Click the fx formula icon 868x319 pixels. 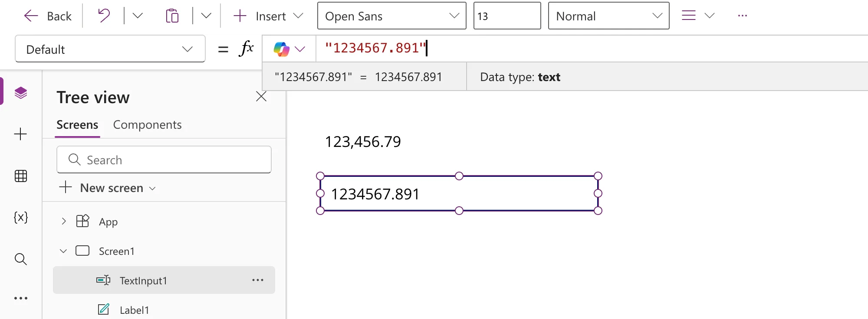coord(246,48)
